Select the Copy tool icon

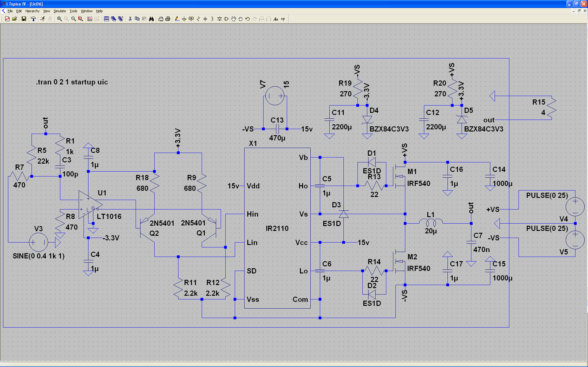point(137,19)
